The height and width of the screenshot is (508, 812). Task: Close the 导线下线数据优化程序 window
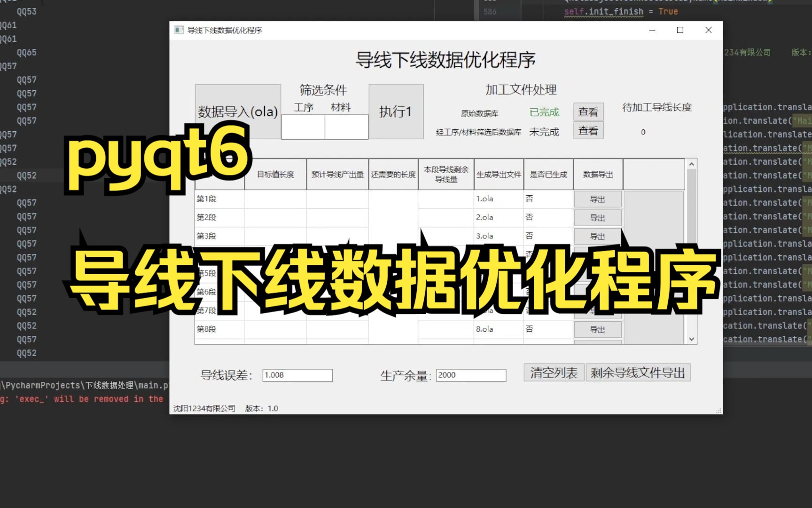pos(709,30)
